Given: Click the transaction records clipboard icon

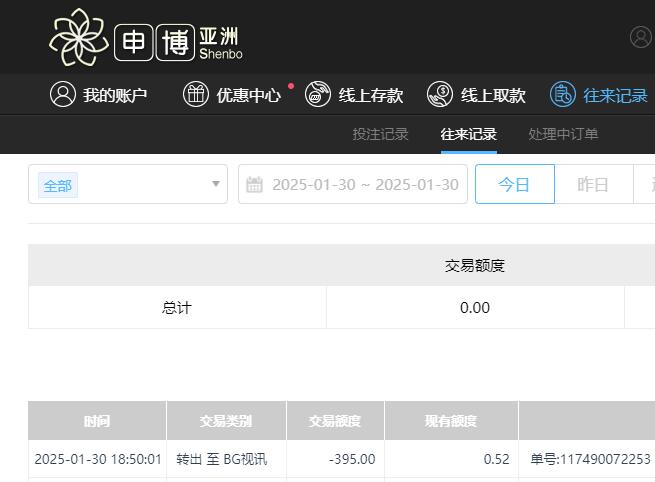Looking at the screenshot, I should click(x=563, y=94).
